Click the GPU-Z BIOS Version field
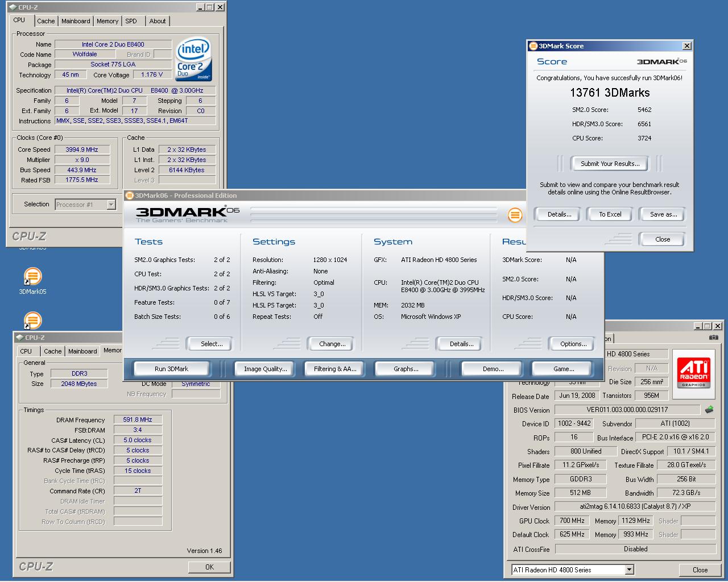The width and height of the screenshot is (728, 582). pos(627,410)
